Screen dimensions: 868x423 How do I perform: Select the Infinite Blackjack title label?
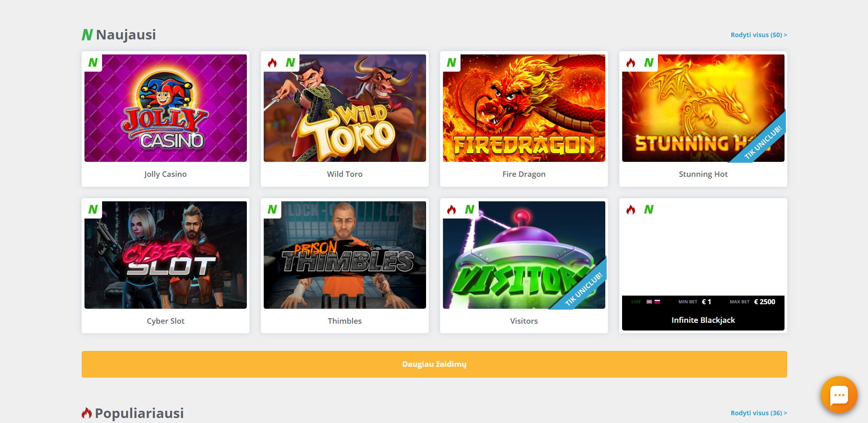tap(703, 320)
